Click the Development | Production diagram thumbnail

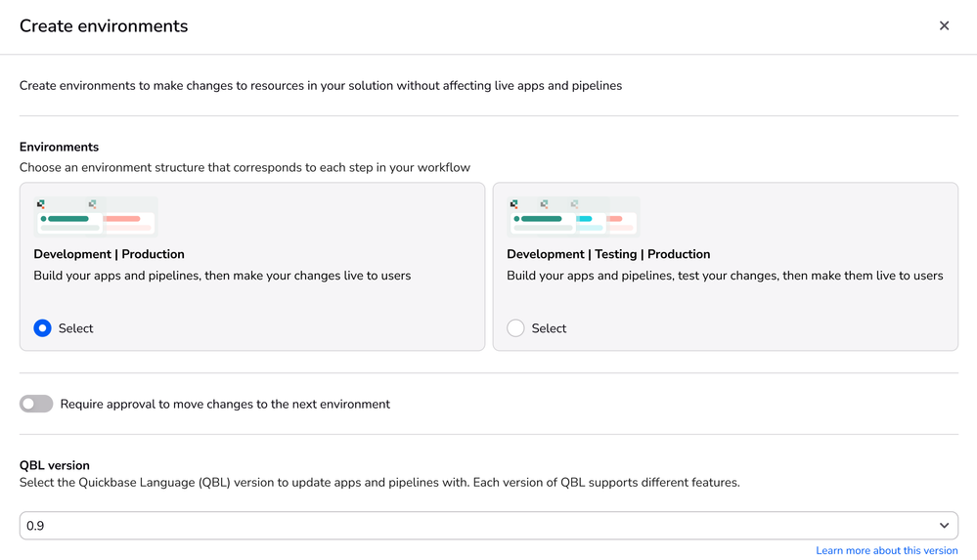click(95, 216)
